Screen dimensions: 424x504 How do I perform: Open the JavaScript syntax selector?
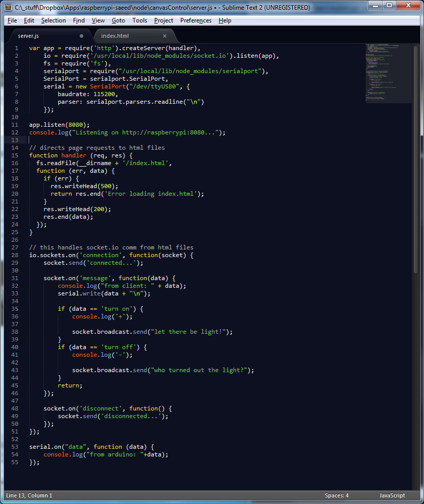tap(392, 495)
